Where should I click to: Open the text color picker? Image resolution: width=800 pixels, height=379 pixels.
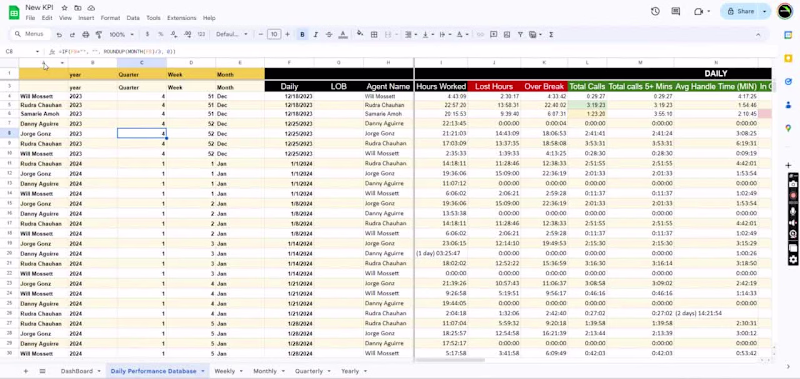[x=343, y=34]
